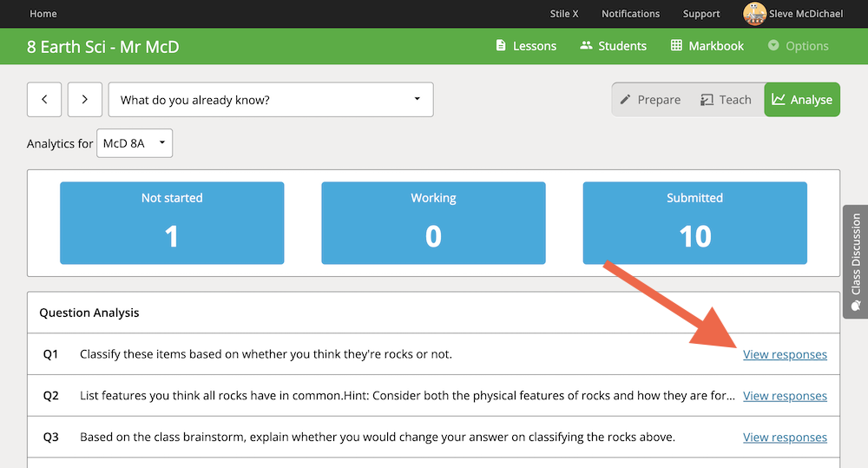This screenshot has height=468, width=868.
Task: Click the Markbook grid icon
Action: [676, 45]
